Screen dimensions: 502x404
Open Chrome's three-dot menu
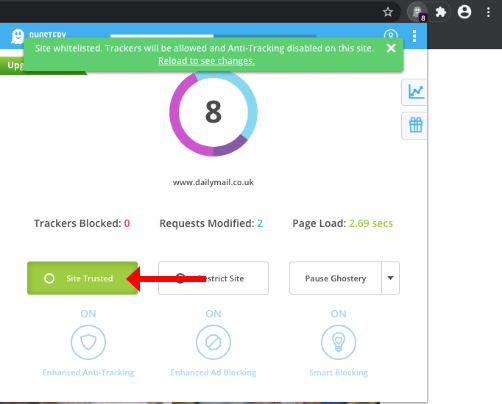coord(488,12)
